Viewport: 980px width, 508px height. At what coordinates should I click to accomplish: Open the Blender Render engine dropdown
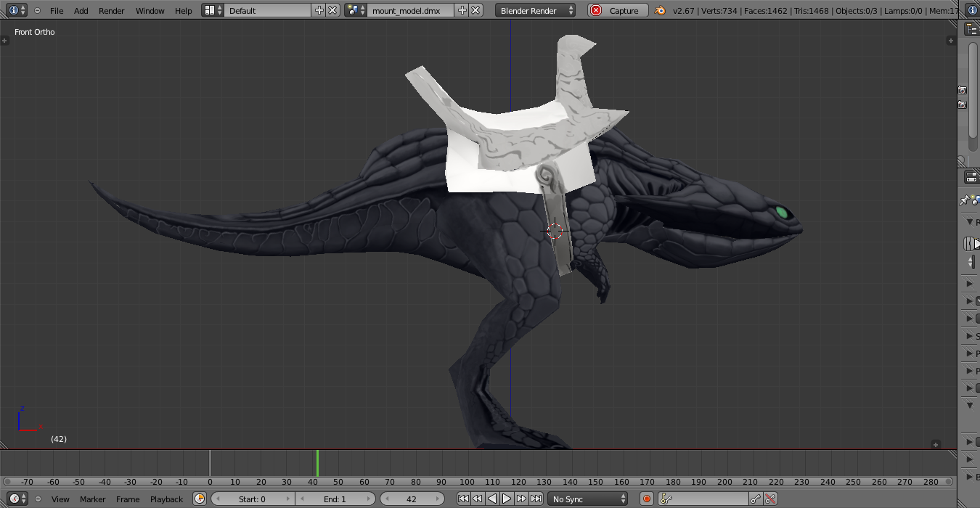click(536, 10)
